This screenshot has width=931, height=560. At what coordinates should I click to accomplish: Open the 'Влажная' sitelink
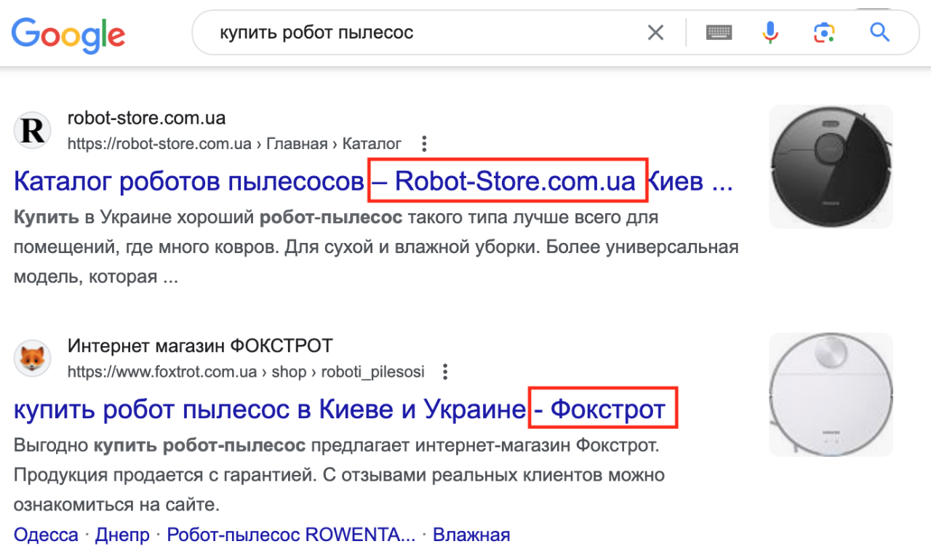pos(471,534)
